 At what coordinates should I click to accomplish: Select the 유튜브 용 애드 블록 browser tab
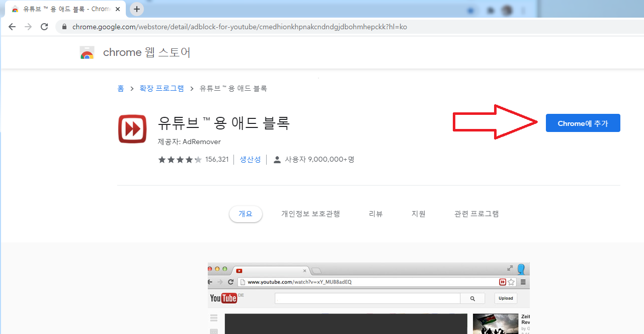click(65, 9)
